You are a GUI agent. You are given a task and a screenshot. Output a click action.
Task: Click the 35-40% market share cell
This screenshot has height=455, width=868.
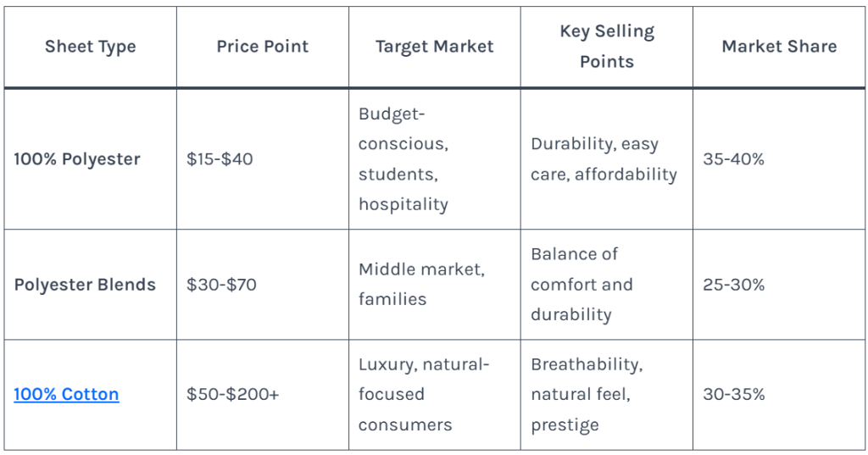733,158
